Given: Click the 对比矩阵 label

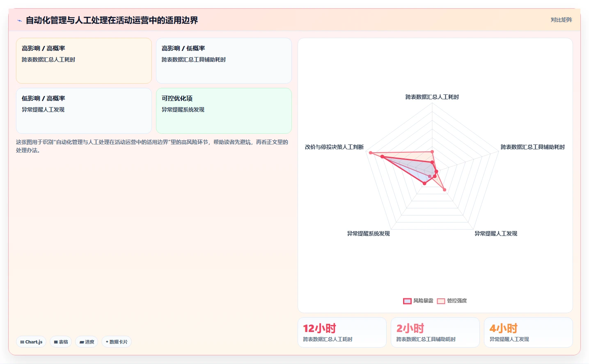Looking at the screenshot, I should coord(561,20).
